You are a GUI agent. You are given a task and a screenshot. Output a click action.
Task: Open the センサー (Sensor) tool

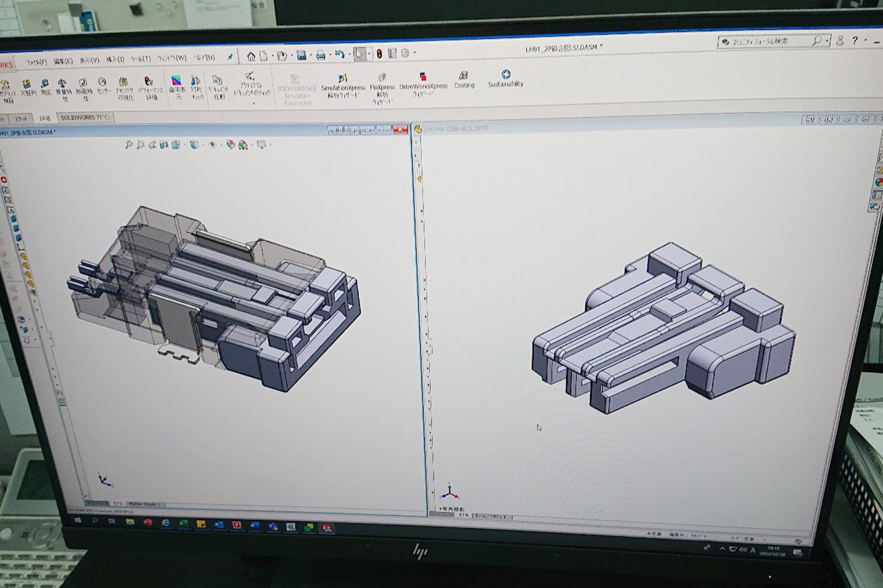point(103,85)
